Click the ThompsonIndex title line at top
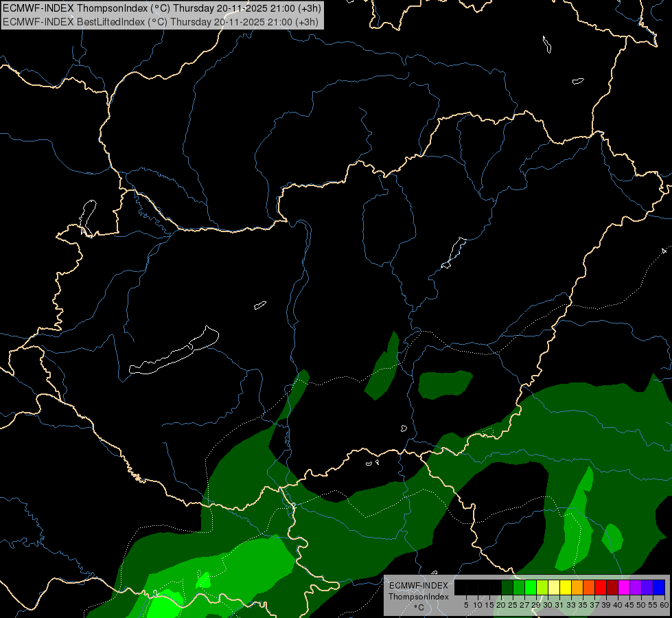This screenshot has height=618, width=672. pos(162,8)
